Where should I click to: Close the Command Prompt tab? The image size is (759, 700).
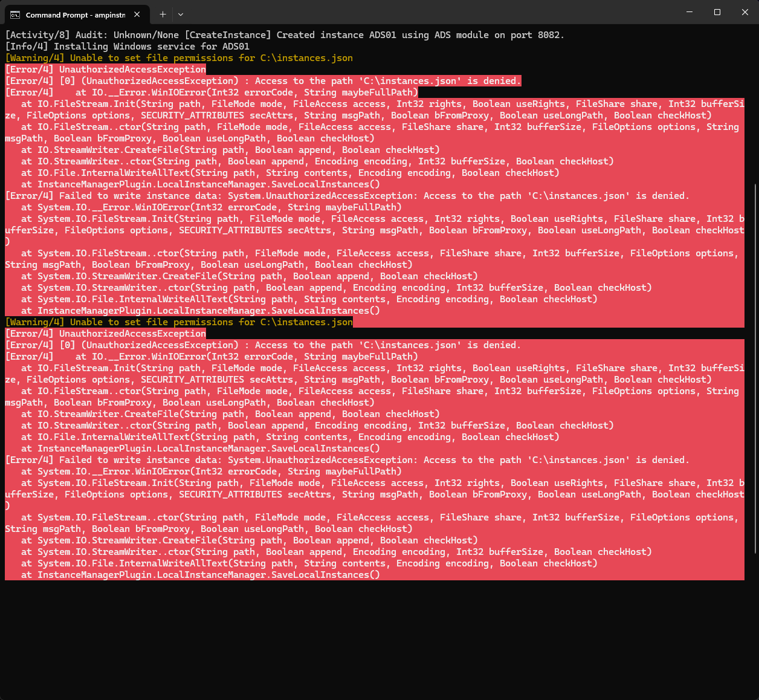137,15
